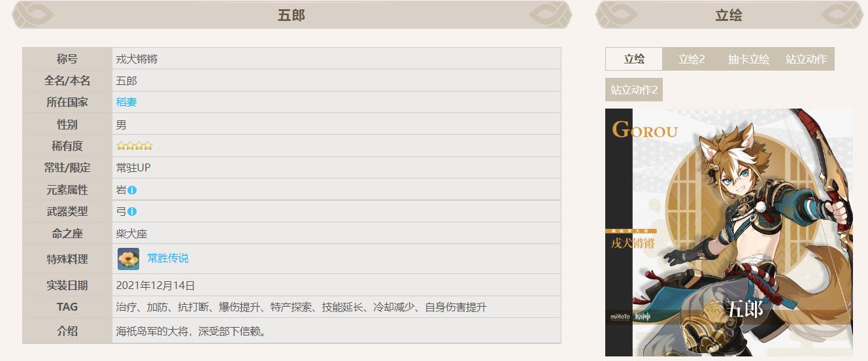
Task: Click the 所在国家 row label
Action: coord(67,102)
